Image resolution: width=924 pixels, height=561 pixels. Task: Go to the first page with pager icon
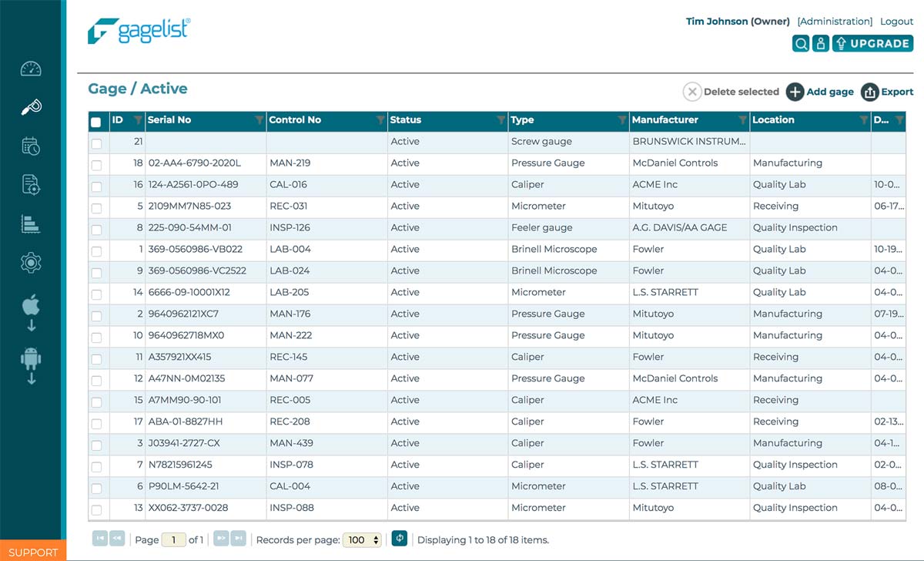click(x=99, y=539)
